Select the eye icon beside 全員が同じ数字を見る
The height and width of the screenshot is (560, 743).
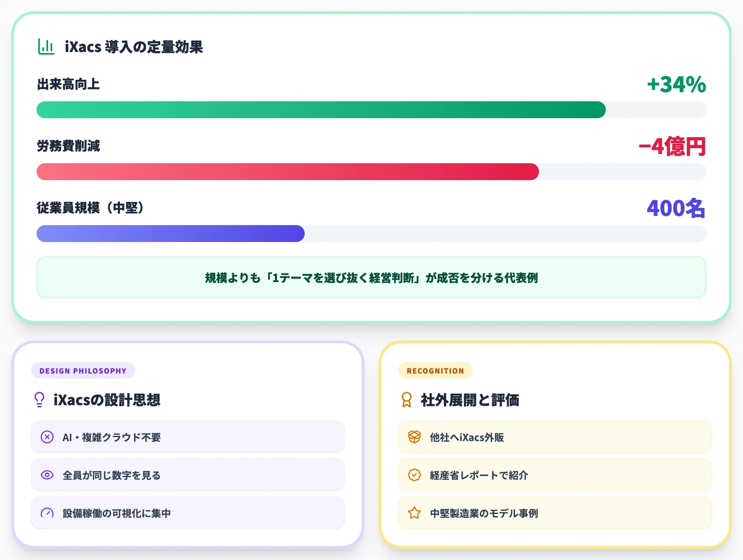[x=47, y=475]
